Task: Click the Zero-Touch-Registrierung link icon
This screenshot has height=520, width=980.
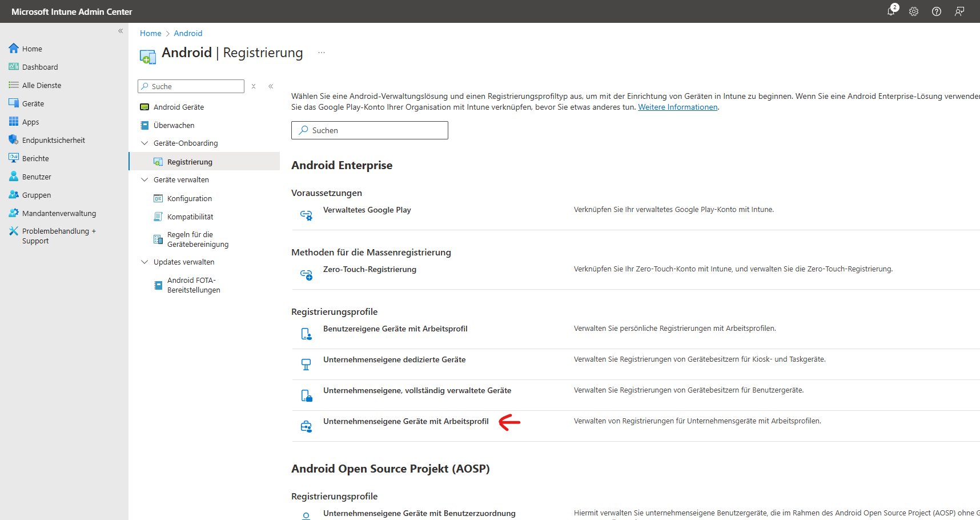Action: pos(306,274)
